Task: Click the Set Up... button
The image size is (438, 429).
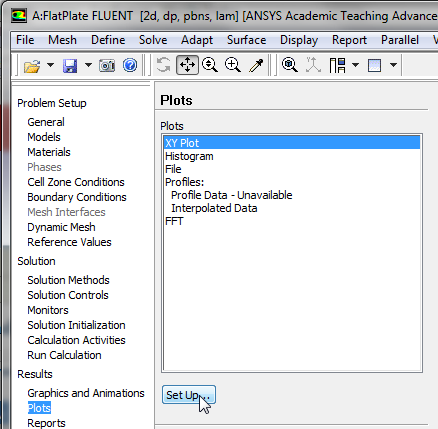Action: [x=189, y=395]
